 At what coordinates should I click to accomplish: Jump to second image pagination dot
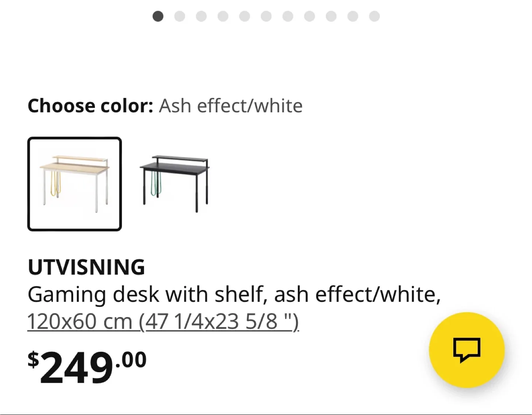tap(180, 16)
